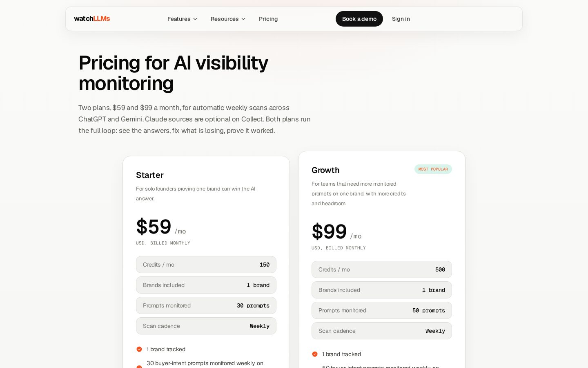Viewport: 588px width, 368px height.
Task: Select the Growth Credits / mo 500 row
Action: click(x=382, y=269)
